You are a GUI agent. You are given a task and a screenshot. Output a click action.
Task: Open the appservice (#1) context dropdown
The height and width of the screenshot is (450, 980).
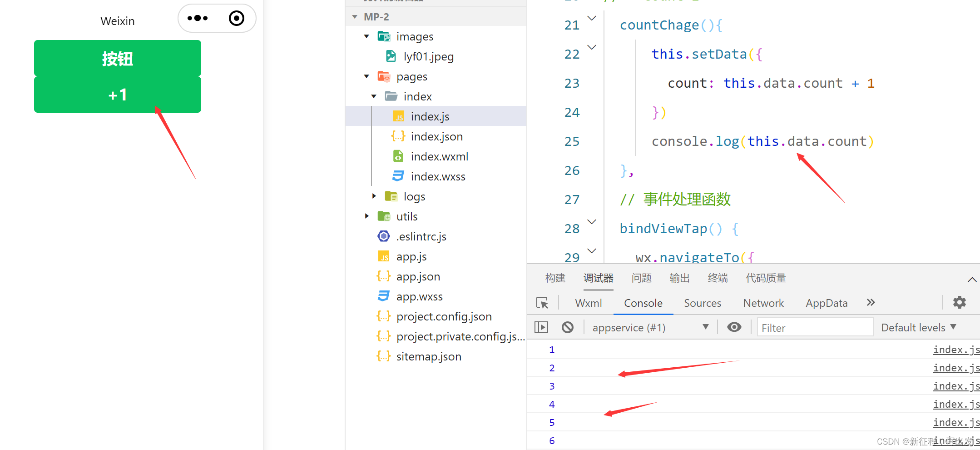650,328
